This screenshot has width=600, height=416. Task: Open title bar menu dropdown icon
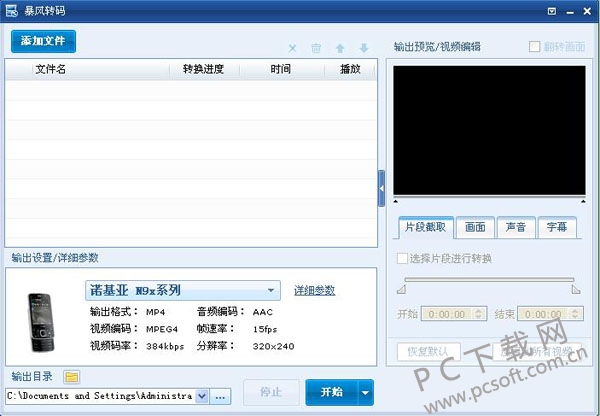(x=552, y=11)
